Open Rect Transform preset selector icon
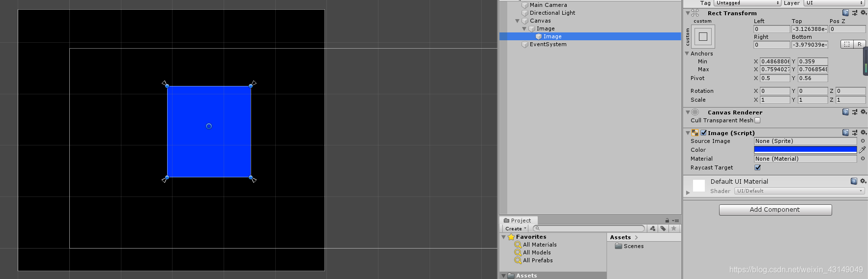 coord(855,13)
